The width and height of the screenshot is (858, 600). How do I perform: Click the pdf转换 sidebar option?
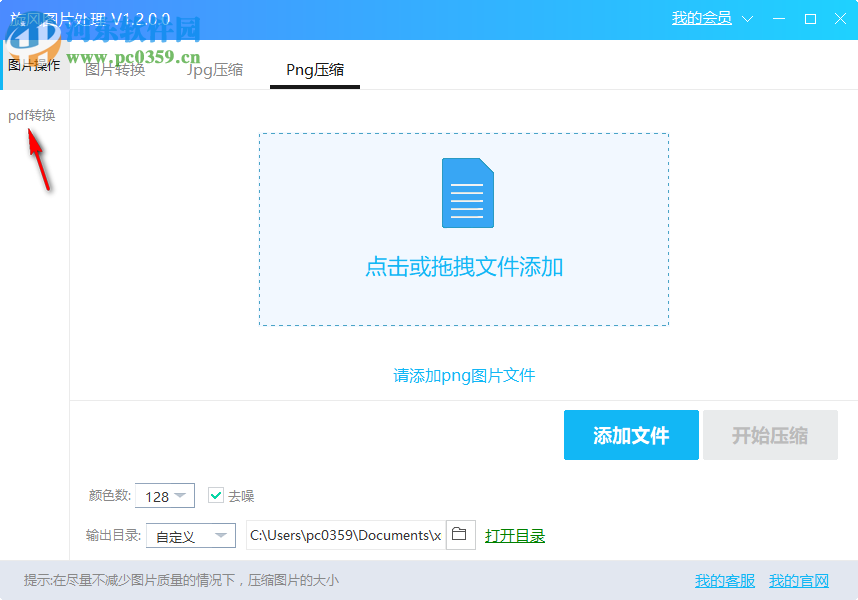coord(31,115)
